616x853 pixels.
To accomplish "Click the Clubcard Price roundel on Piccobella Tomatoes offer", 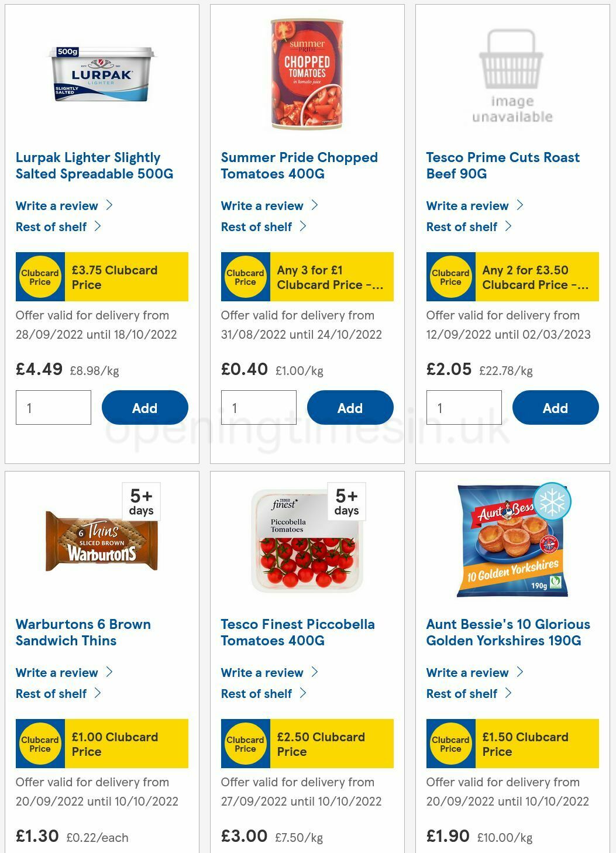I will (x=245, y=744).
